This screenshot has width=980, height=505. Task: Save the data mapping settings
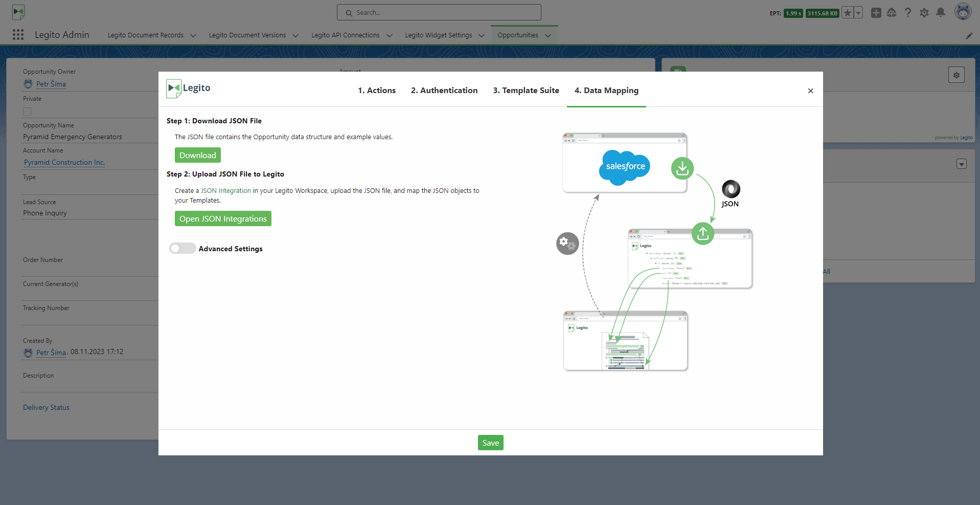(491, 443)
